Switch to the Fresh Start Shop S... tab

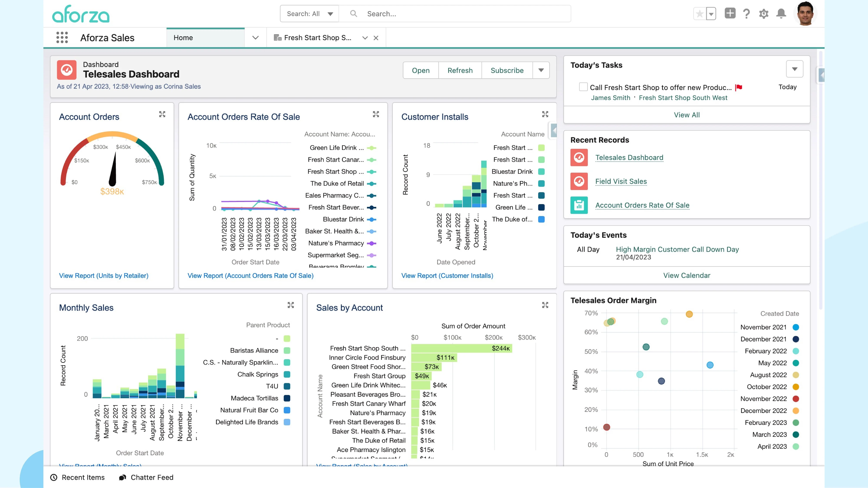tap(317, 38)
